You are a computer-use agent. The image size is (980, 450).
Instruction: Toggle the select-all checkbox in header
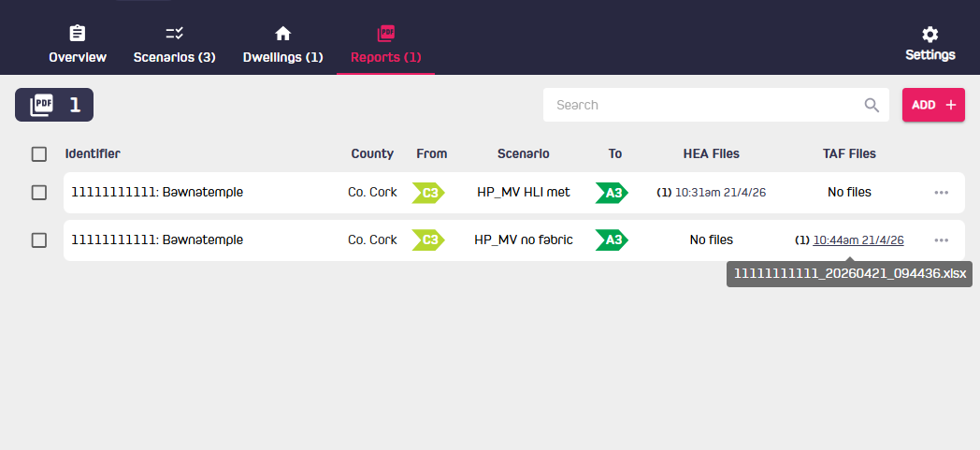click(x=38, y=153)
